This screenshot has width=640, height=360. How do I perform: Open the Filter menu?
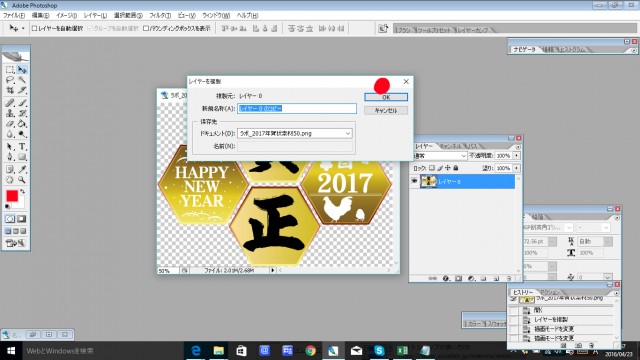160,16
